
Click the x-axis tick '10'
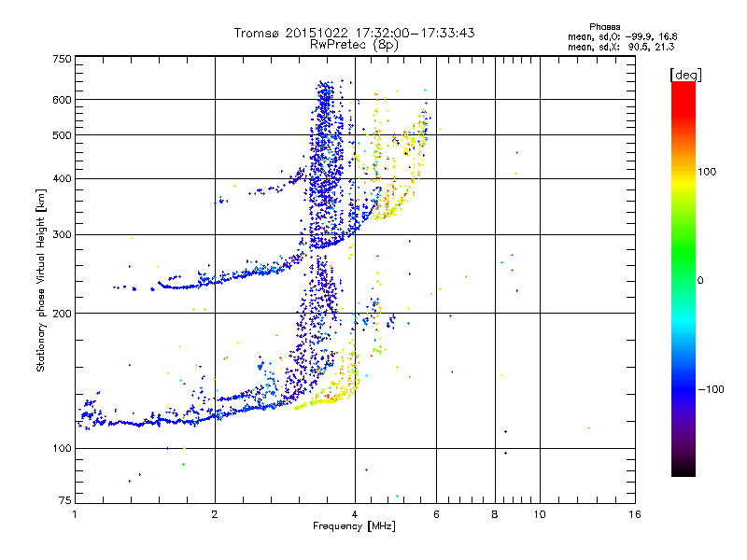point(540,514)
